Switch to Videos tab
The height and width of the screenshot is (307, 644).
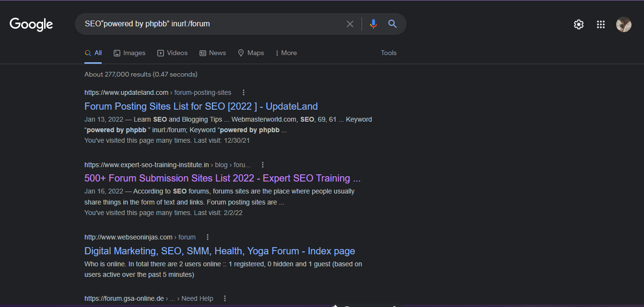click(173, 53)
